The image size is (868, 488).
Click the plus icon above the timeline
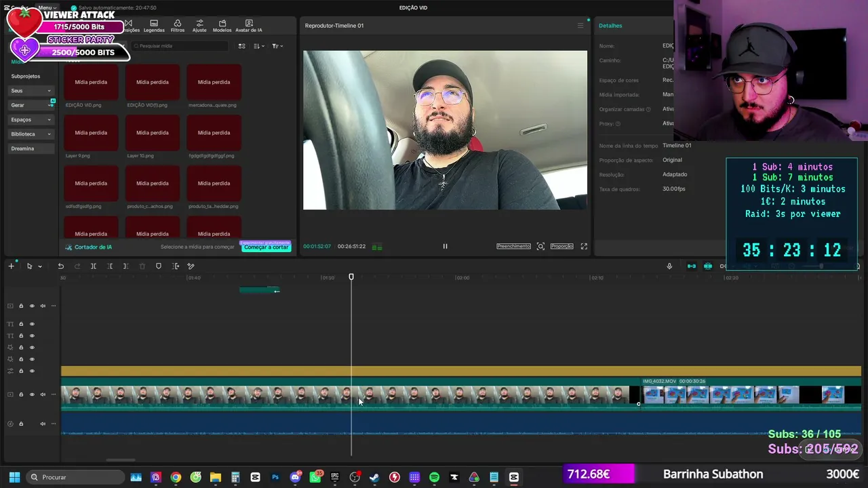(x=11, y=266)
